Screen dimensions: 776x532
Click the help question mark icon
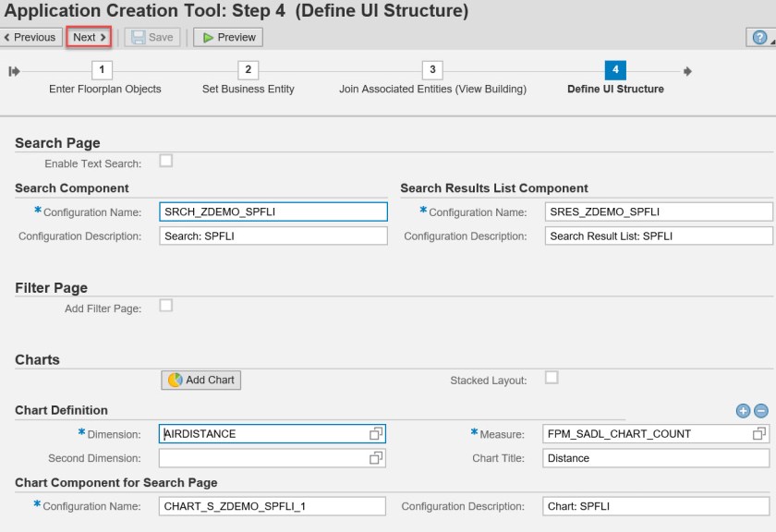coord(758,38)
